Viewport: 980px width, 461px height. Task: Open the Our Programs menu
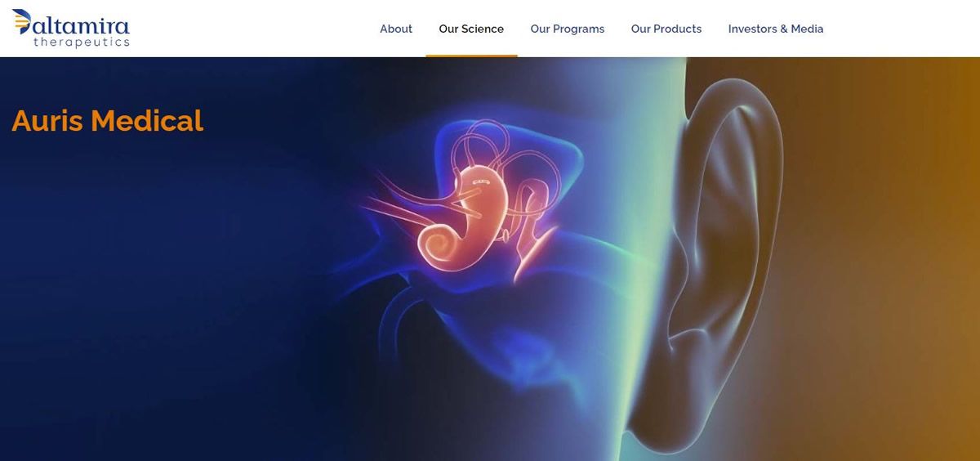(x=568, y=29)
